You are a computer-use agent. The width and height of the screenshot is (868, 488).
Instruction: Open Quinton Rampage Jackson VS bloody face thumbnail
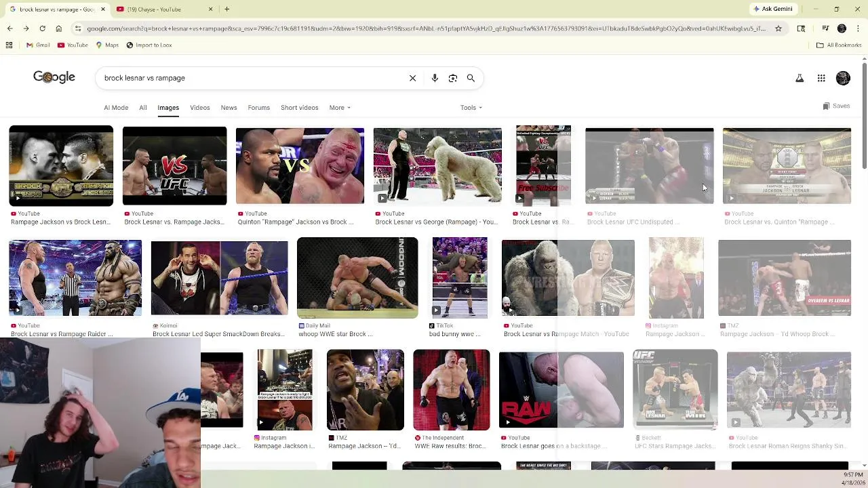(x=300, y=165)
